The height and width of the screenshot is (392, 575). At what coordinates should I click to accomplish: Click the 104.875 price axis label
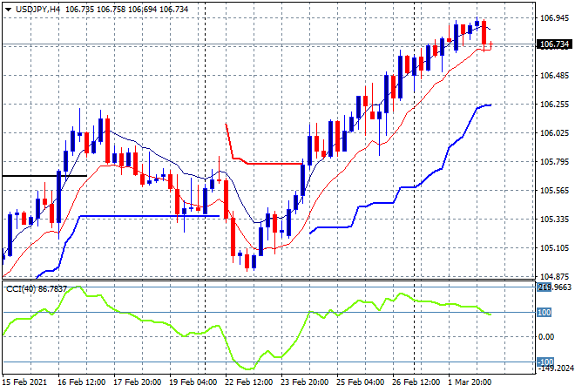pyautogui.click(x=554, y=276)
